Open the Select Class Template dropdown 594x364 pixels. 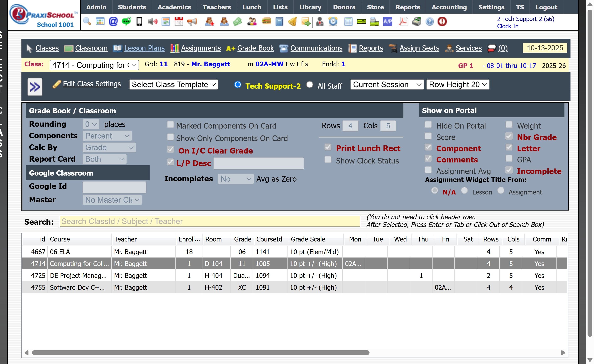[174, 85]
